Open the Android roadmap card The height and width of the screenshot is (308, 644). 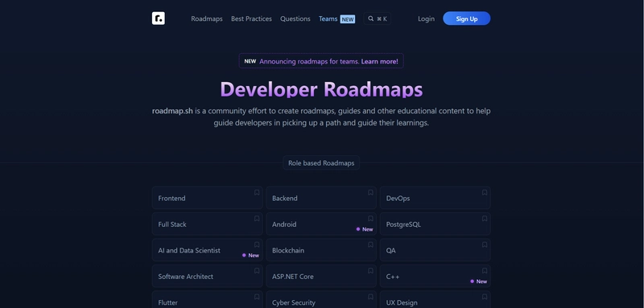pyautogui.click(x=321, y=224)
